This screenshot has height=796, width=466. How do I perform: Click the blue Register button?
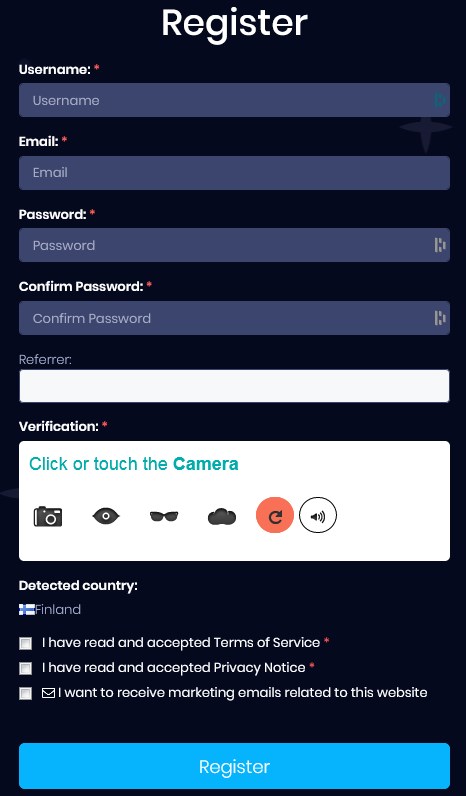point(235,766)
